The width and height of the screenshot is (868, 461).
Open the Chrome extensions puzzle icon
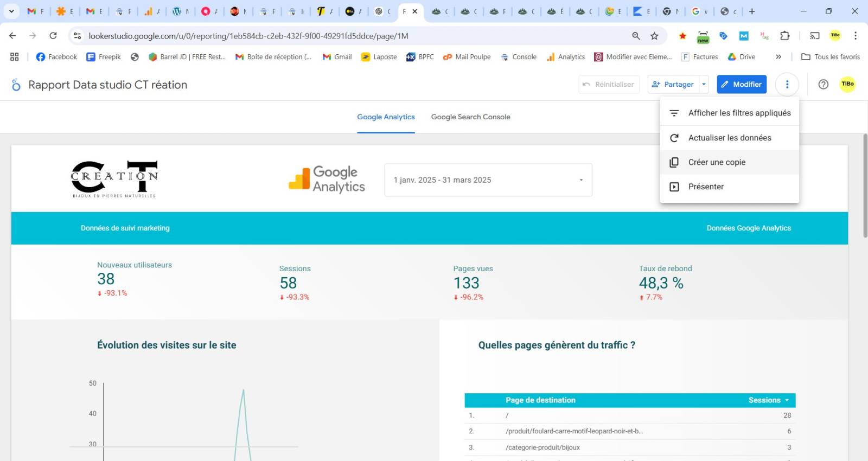[784, 36]
